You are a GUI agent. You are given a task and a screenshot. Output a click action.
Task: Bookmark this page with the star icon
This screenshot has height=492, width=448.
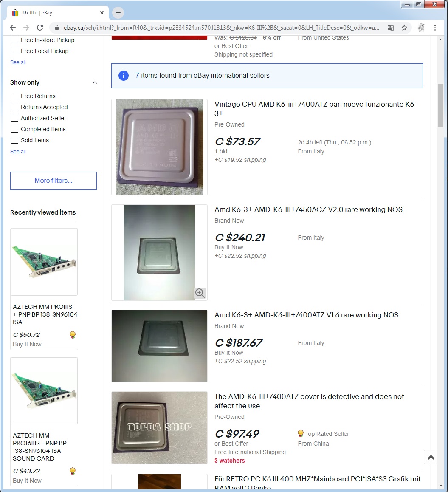(x=404, y=28)
